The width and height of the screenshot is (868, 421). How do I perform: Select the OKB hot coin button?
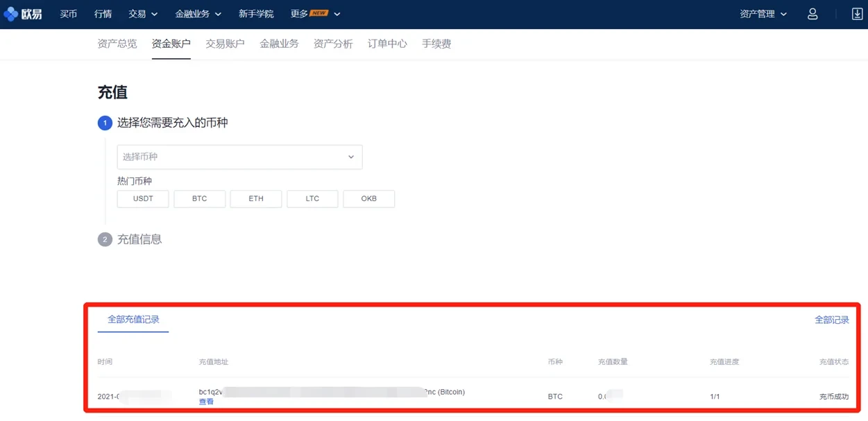pos(368,198)
